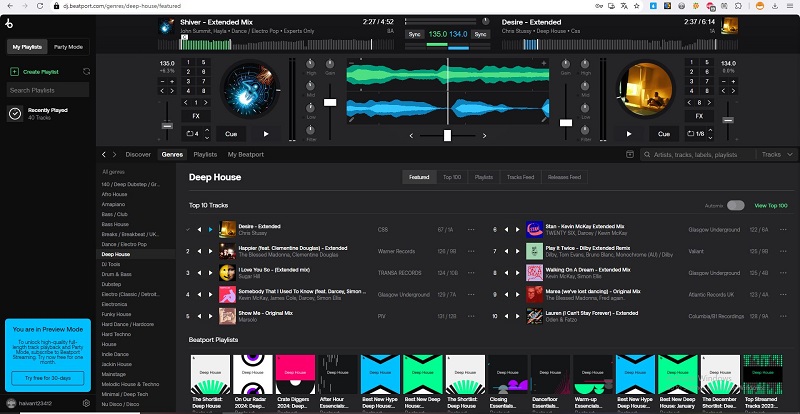Play the left deck track Shiver
Screen dimensions: 800x414
(266, 134)
